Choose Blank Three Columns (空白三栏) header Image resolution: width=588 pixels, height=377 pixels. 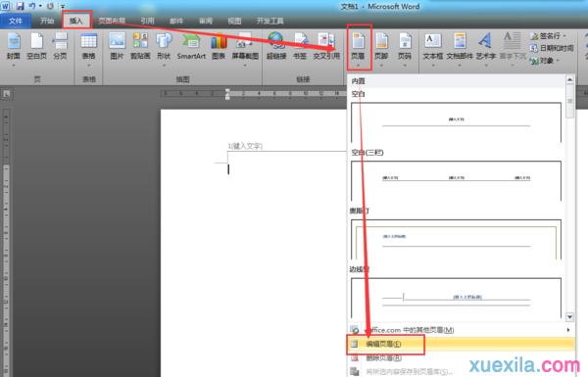[x=456, y=180]
